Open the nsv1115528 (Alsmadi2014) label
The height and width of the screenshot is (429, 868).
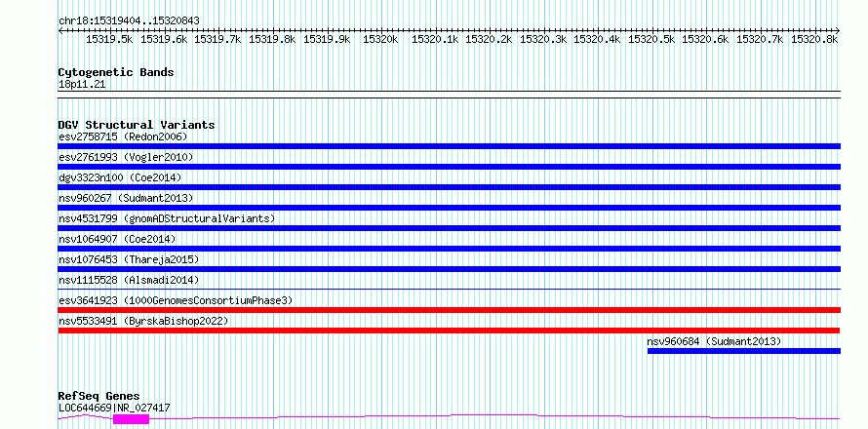[129, 280]
